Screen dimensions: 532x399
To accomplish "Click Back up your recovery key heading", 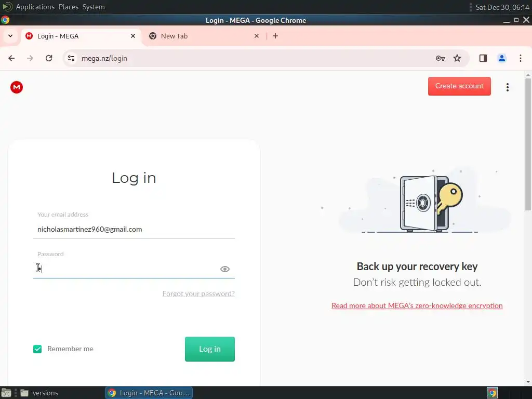I will [x=417, y=267].
